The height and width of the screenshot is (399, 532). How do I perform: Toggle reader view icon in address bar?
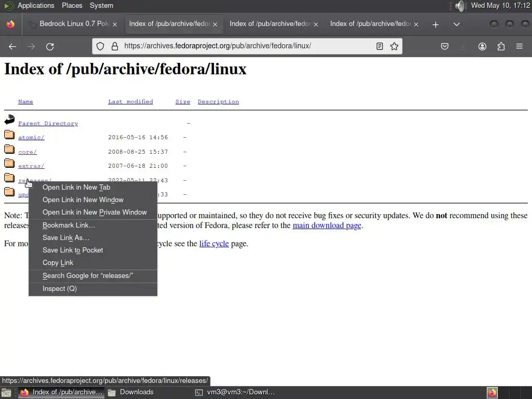point(380,46)
